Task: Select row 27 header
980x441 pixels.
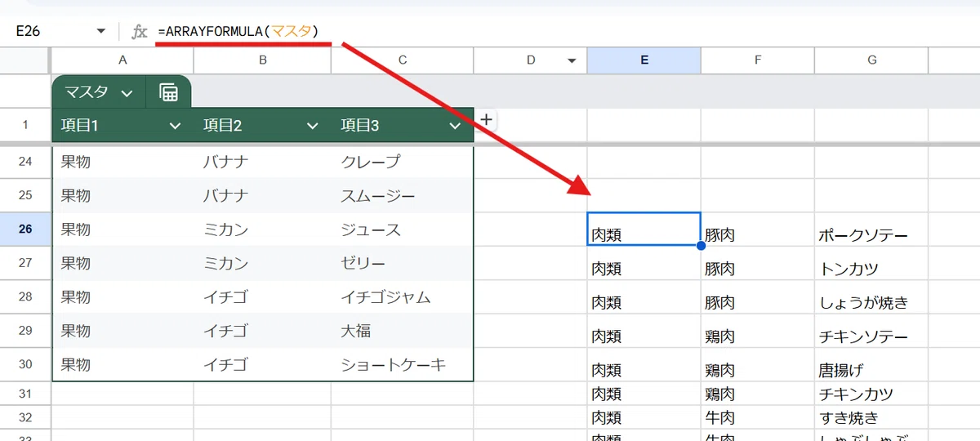Action: click(x=25, y=263)
